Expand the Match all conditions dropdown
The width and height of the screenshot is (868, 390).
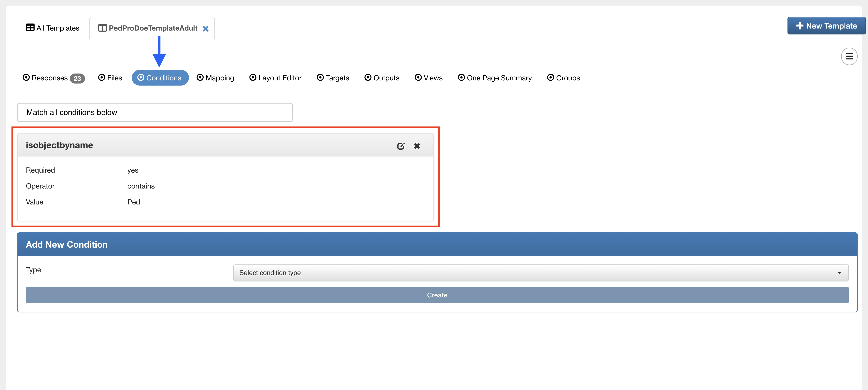coord(155,112)
